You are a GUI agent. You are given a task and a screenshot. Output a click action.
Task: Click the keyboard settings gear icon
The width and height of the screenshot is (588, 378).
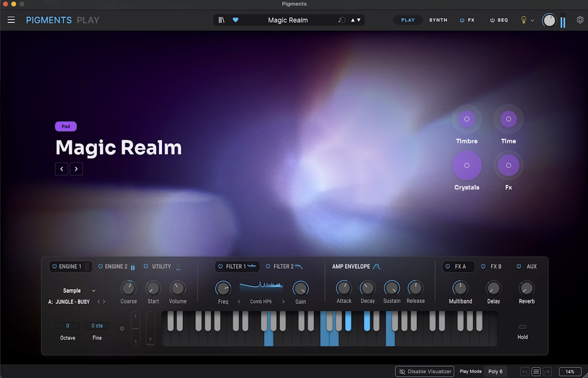[122, 329]
